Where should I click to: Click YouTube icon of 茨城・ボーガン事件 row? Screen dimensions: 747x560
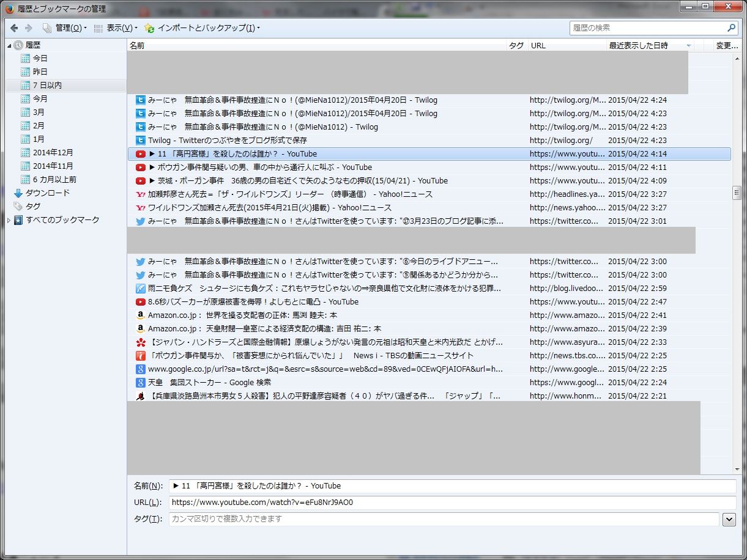[x=141, y=181]
